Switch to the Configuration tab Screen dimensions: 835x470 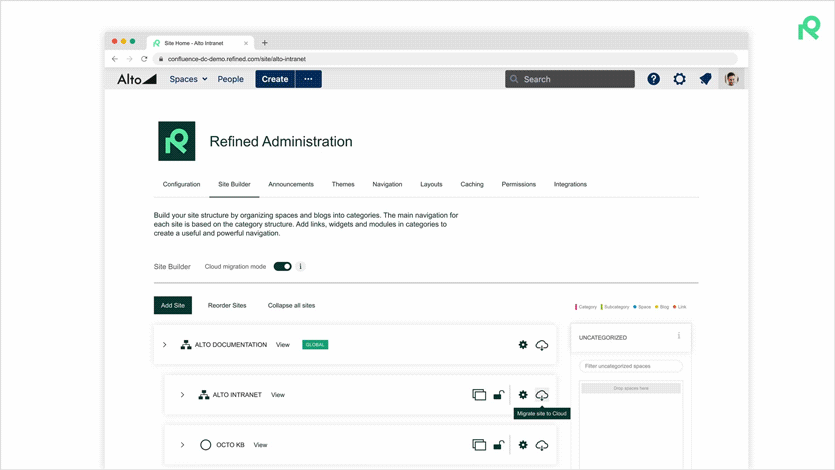[182, 184]
